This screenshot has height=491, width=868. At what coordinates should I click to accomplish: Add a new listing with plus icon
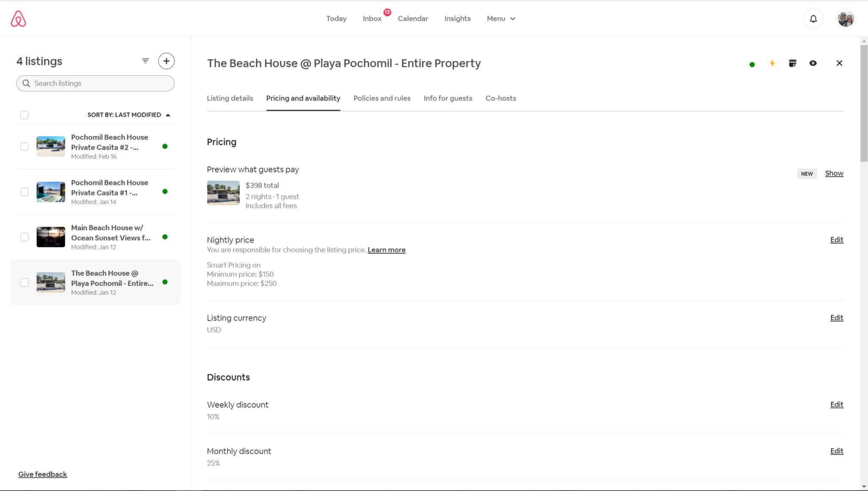[166, 61]
